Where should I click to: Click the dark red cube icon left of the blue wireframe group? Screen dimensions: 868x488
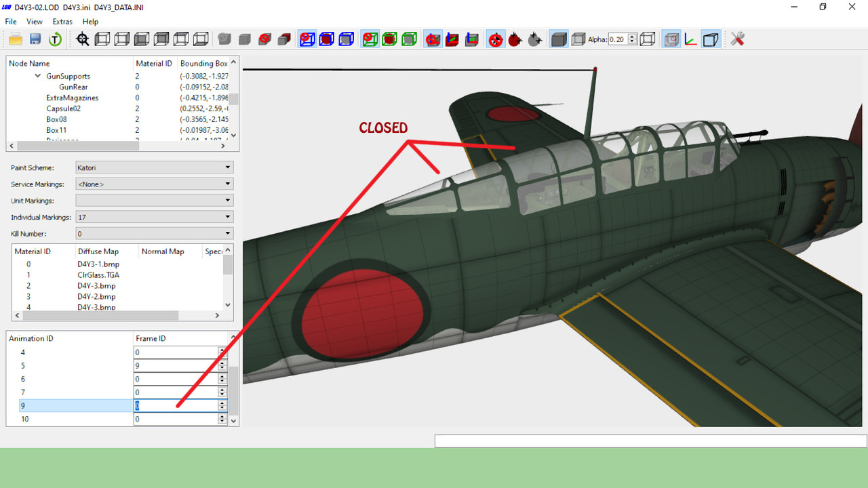(284, 39)
